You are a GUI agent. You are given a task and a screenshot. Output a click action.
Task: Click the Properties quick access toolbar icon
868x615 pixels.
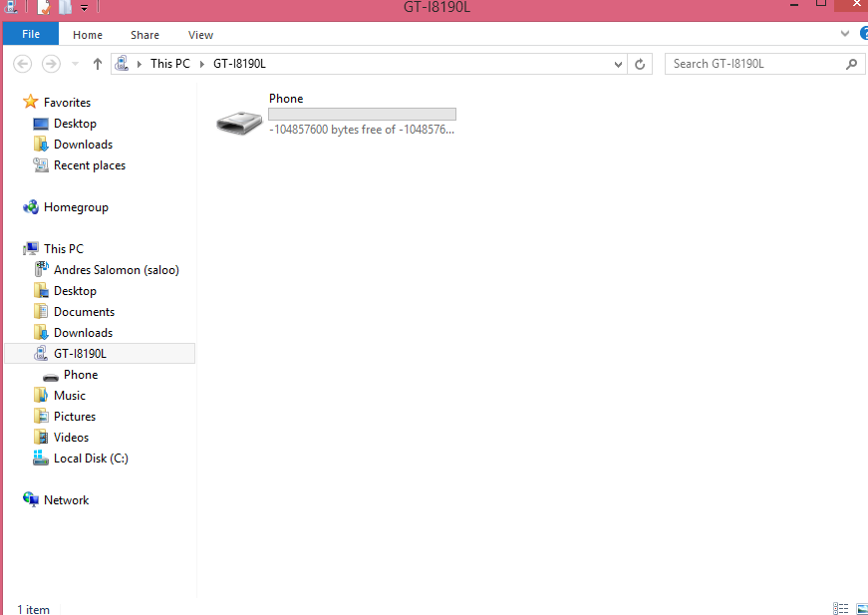pos(44,7)
